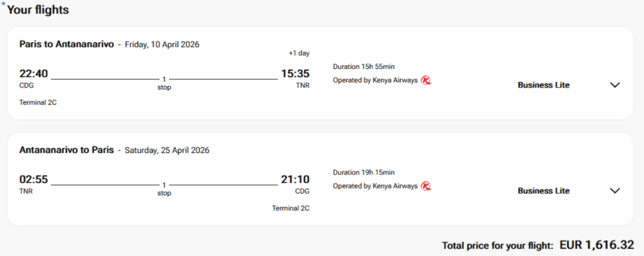
Task: Select the Antananarivo to Paris heading
Action: click(x=67, y=150)
